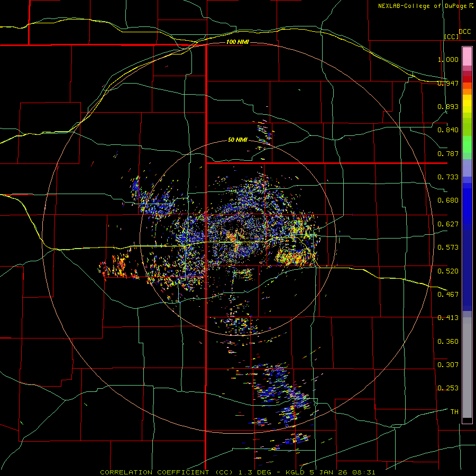Click the 100 NMI range ring label

click(x=237, y=42)
